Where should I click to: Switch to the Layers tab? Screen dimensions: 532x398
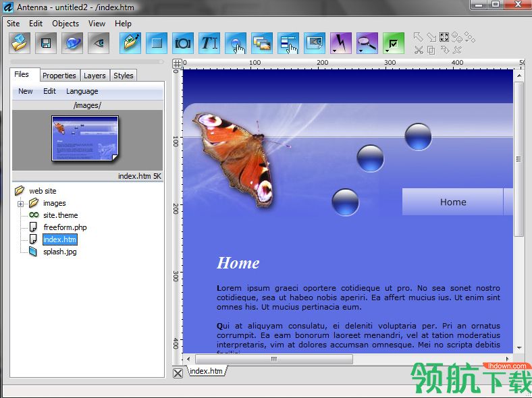pyautogui.click(x=95, y=76)
